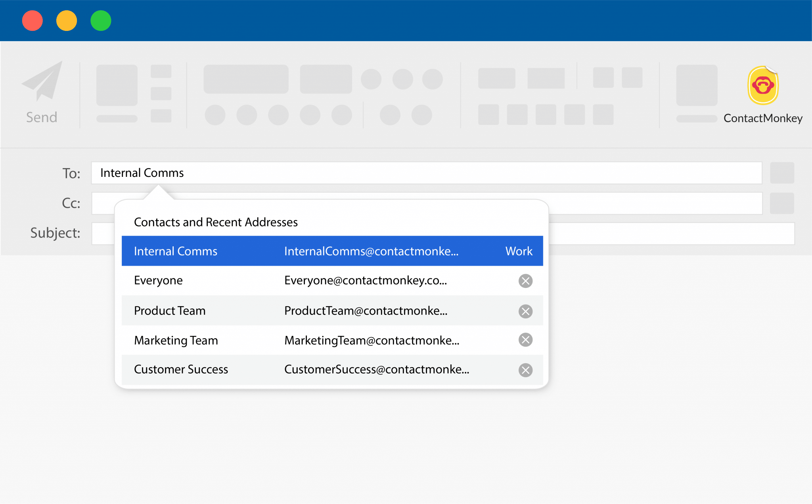Open the ContactMonkey add-in icon
Screen dimensions: 812x504
click(763, 85)
